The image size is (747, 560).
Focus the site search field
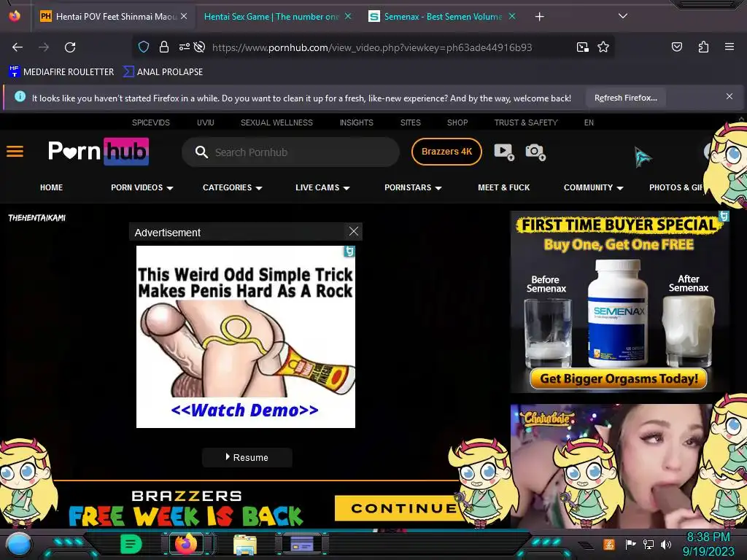(290, 152)
